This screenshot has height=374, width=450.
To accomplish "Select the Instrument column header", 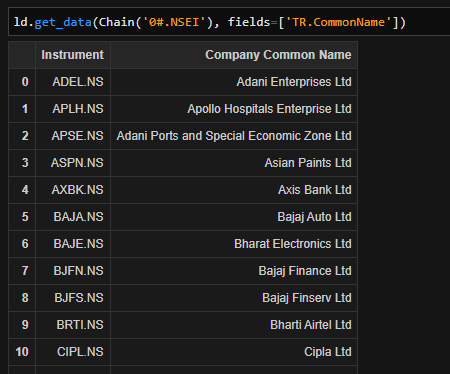I will (73, 55).
